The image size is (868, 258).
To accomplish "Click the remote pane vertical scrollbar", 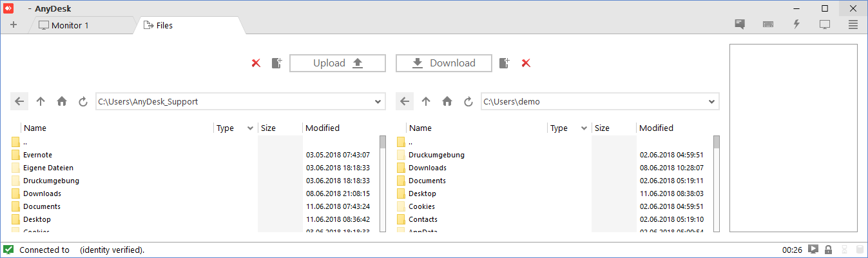I will tap(717, 184).
